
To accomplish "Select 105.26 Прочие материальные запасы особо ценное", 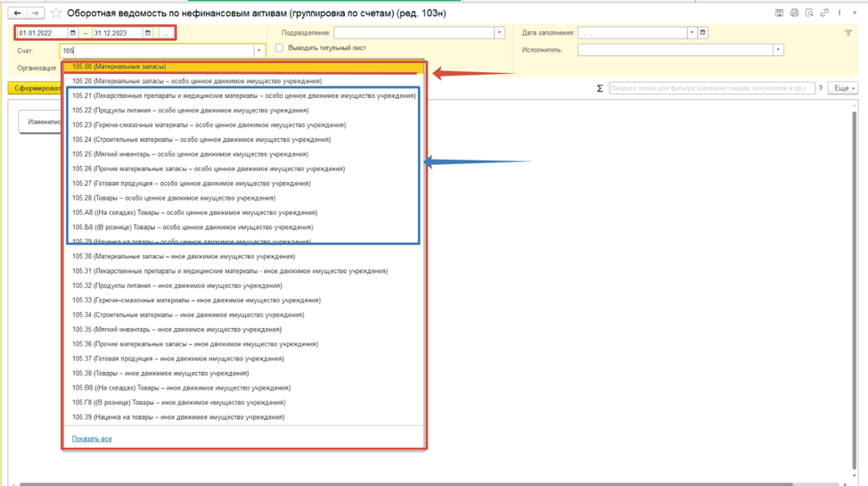I will coord(243,169).
